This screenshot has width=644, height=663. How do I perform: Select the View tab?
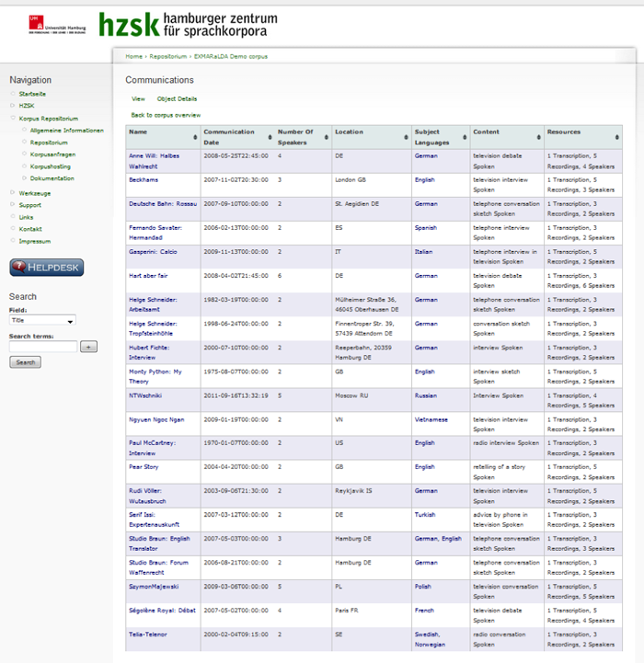click(138, 99)
